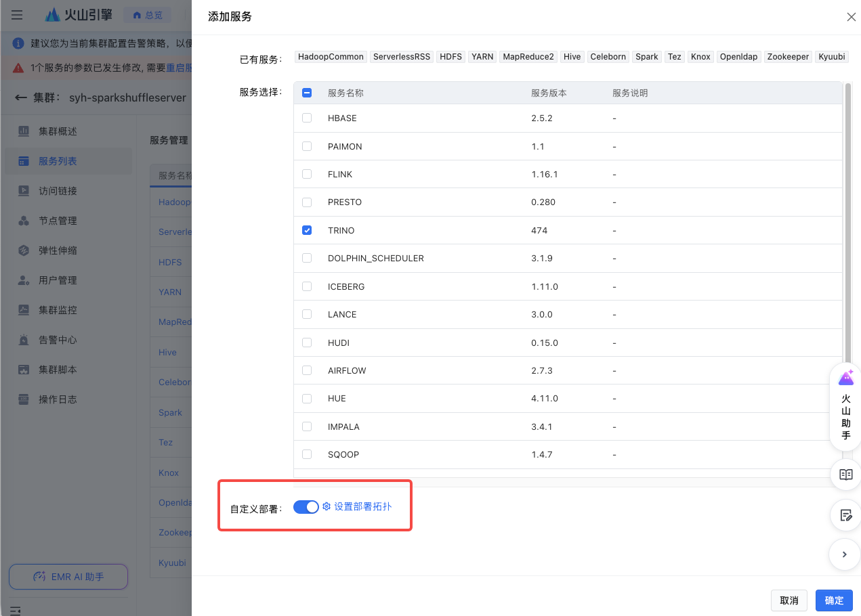Screen dimensions: 861x616
Task: Click the 访问链接 sidebar icon
Action: coord(24,191)
